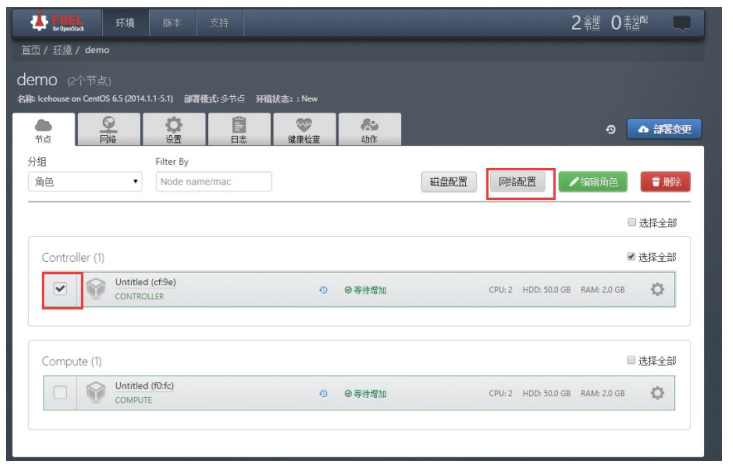
Task: Click the compute node cube icon
Action: [x=96, y=392]
